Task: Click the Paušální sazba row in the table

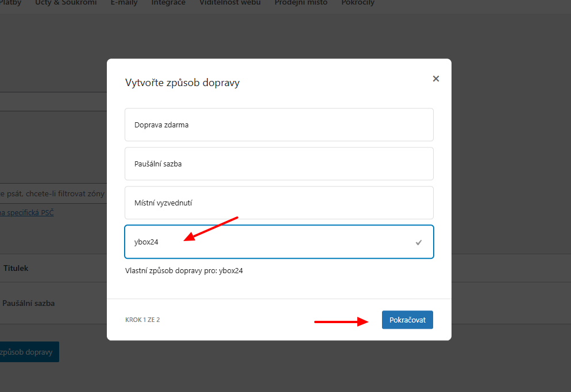Action: click(x=29, y=303)
